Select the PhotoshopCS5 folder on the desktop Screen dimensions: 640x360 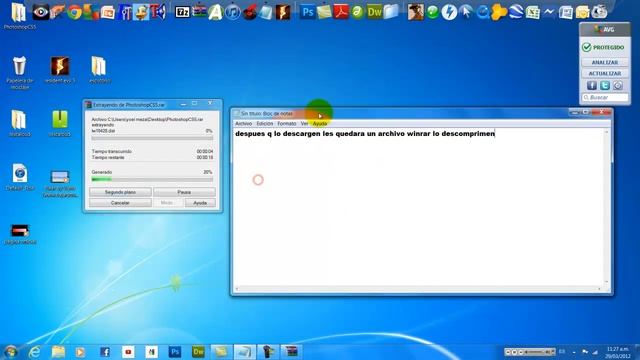19,16
